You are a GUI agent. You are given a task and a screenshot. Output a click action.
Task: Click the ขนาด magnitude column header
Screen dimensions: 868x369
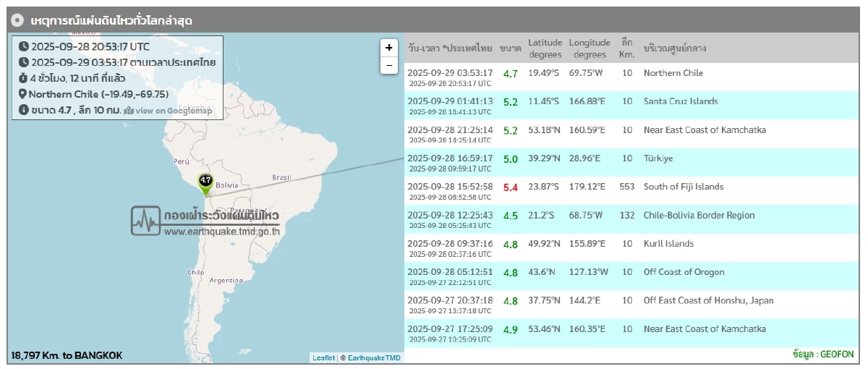click(510, 48)
